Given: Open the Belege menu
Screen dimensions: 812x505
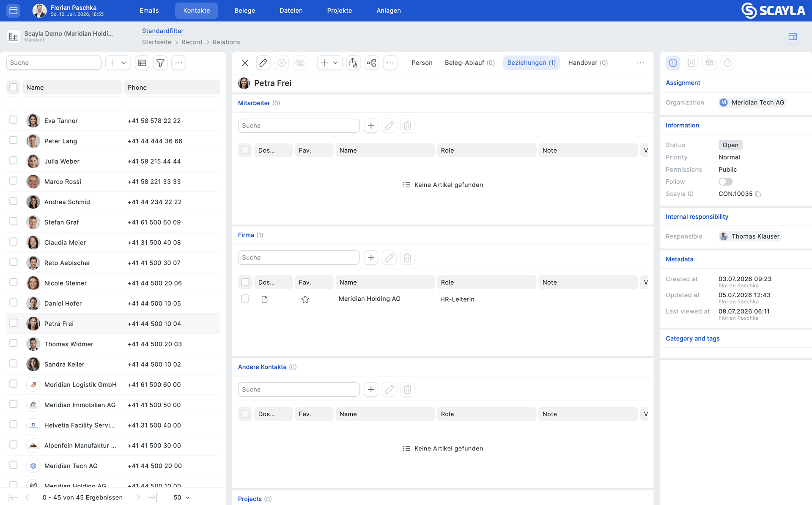Looking at the screenshot, I should (244, 11).
